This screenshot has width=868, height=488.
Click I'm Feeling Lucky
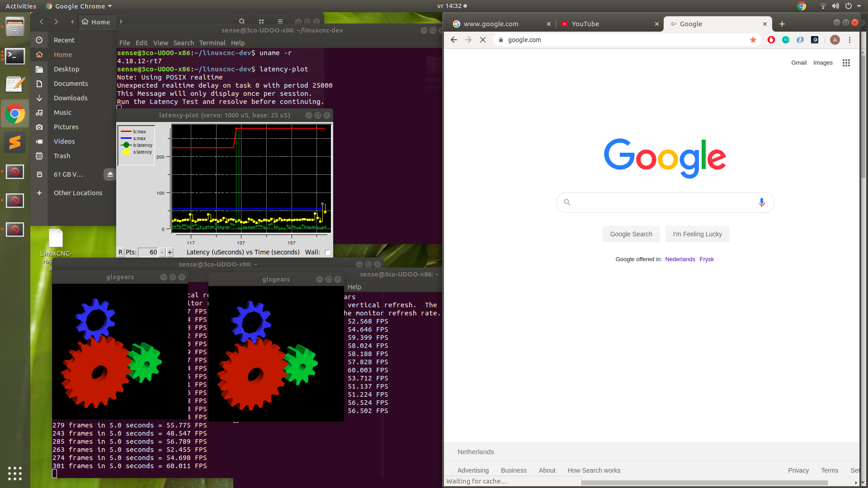697,234
